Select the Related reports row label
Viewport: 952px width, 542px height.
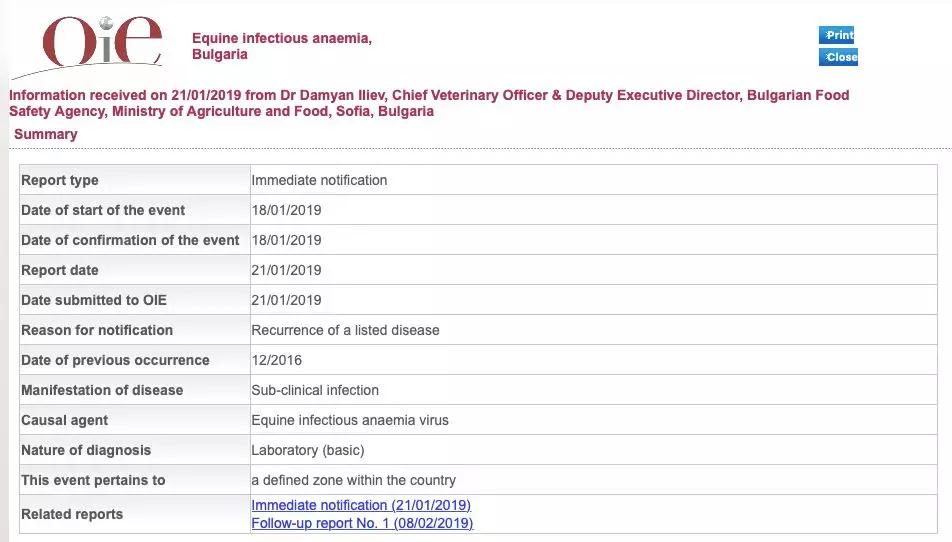[x=72, y=514]
